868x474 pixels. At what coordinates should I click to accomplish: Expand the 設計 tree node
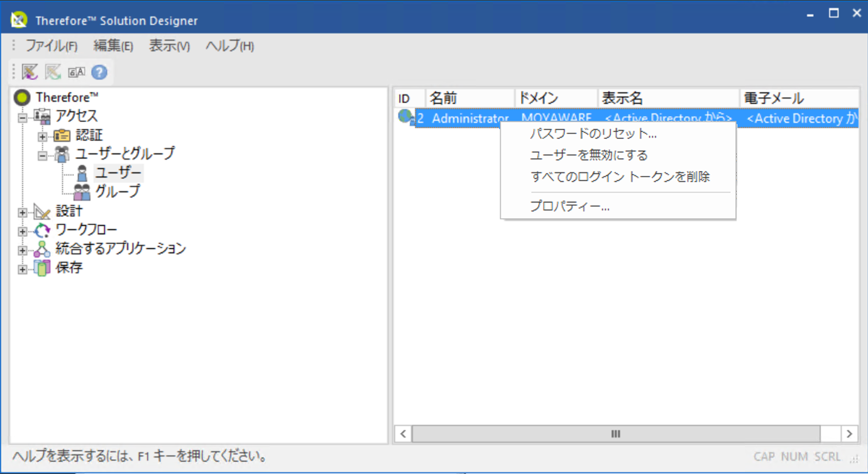[x=23, y=212]
